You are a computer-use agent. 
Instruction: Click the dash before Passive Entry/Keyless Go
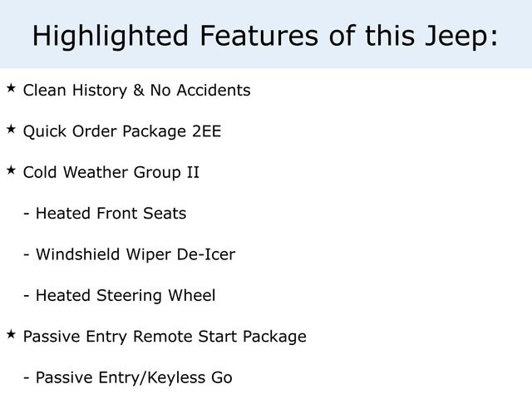click(x=27, y=378)
